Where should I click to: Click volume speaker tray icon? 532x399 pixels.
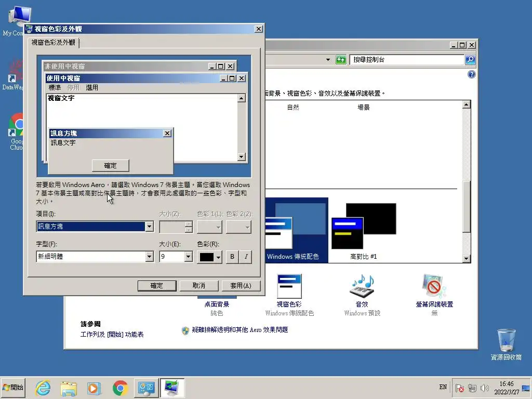pyautogui.click(x=485, y=388)
